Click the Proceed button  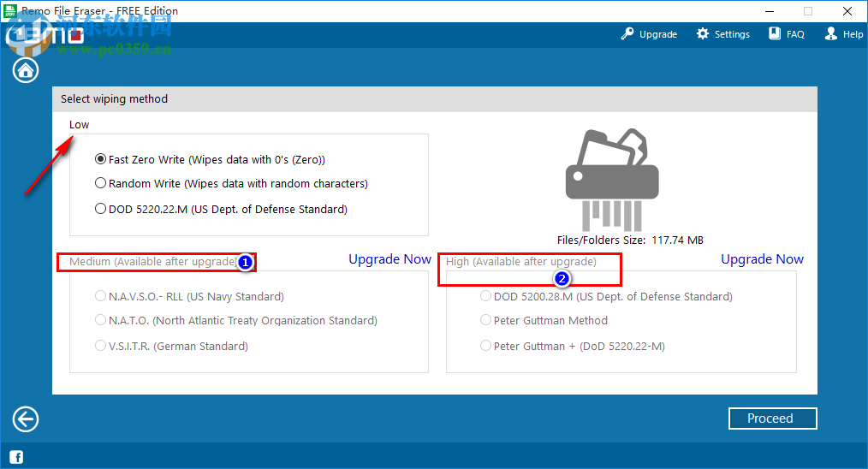click(773, 418)
